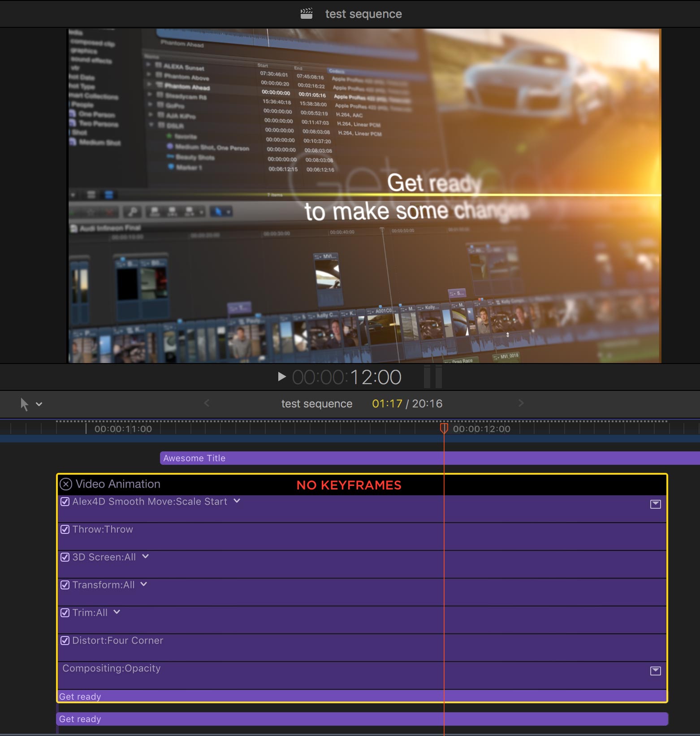Viewport: 700px width, 736px height.
Task: Close the Video Animation editor
Action: (66, 484)
